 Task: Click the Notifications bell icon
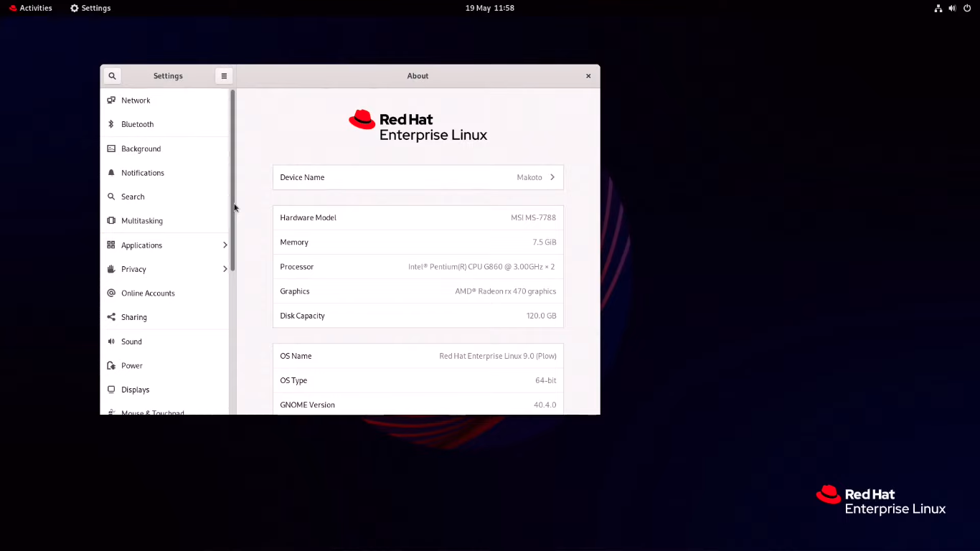point(111,173)
